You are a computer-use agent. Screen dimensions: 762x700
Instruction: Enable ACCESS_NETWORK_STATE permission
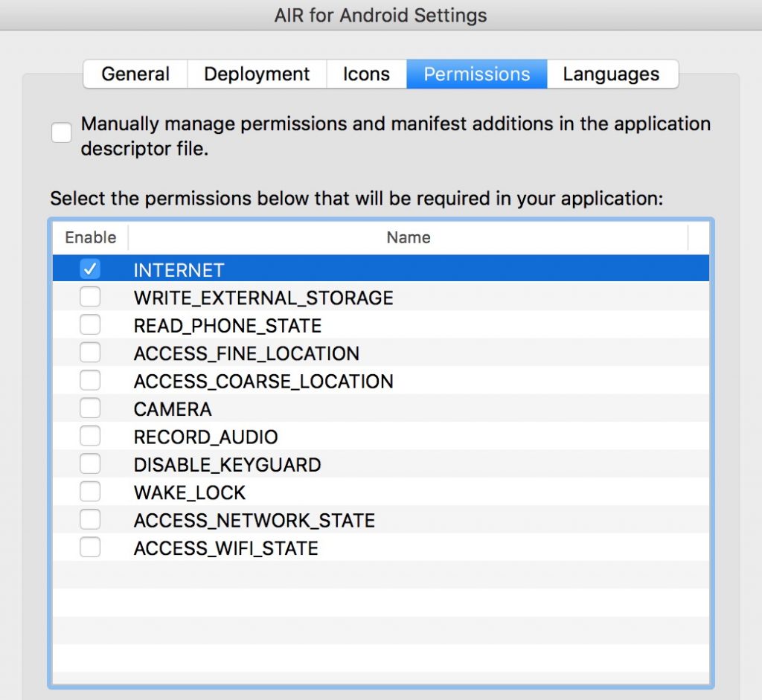pyautogui.click(x=90, y=519)
